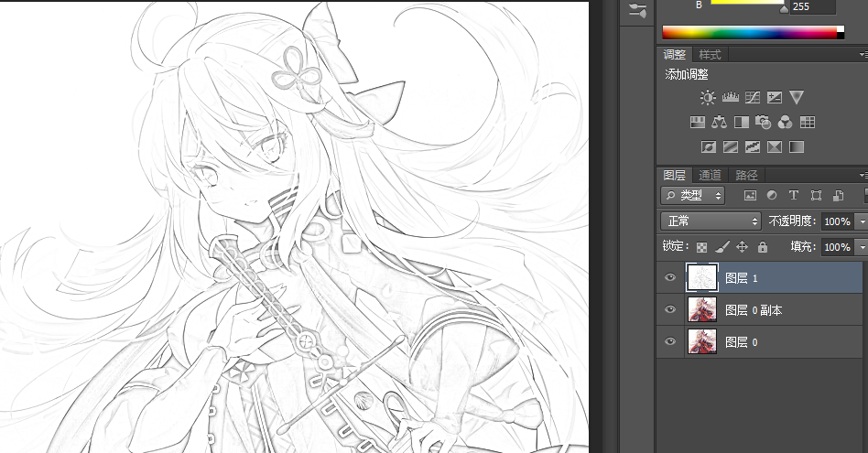Add a Threshold adjustment layer
Viewport: 868px width, 453px height.
point(753,146)
